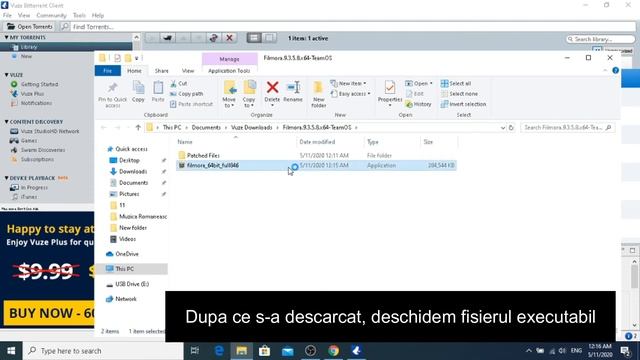Collapse the DEVICE PLAYBACK section in Vuze

7,178
